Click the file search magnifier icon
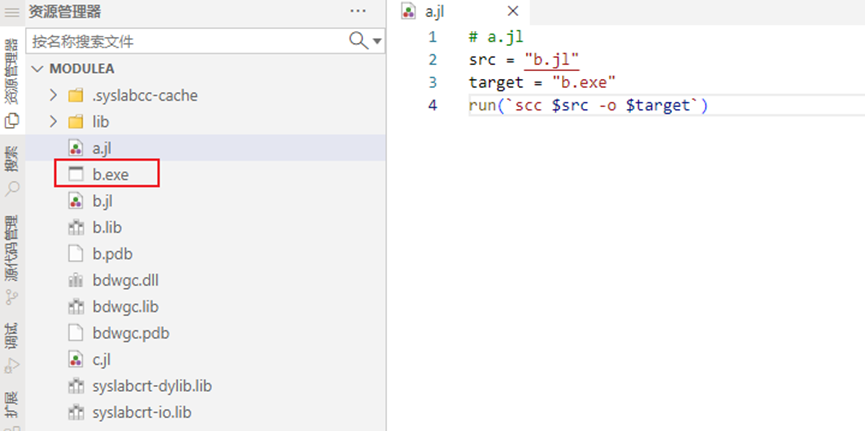865x431 pixels. (x=359, y=40)
